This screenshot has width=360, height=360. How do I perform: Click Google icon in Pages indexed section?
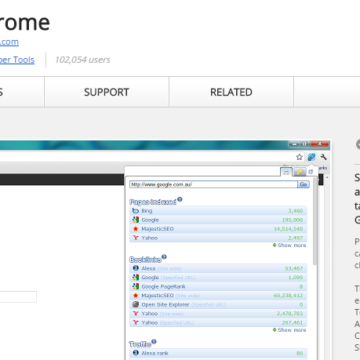coord(135,220)
